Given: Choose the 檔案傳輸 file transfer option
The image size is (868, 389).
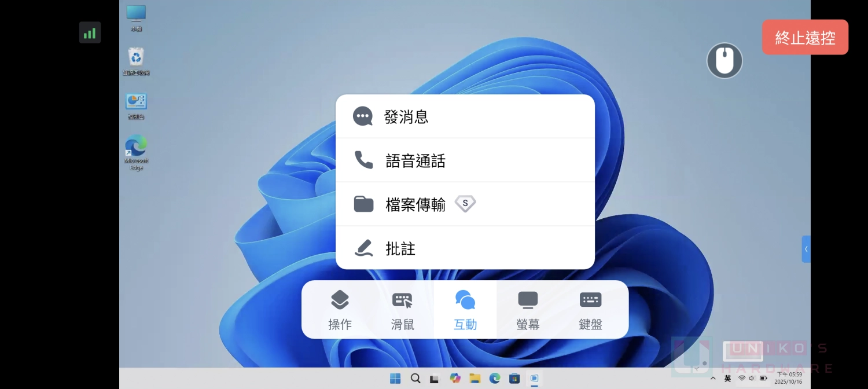Looking at the screenshot, I should pyautogui.click(x=415, y=204).
